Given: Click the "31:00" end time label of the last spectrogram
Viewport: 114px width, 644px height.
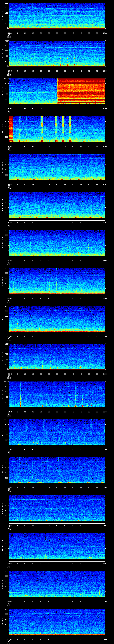Looking at the screenshot, I should [105, 639].
